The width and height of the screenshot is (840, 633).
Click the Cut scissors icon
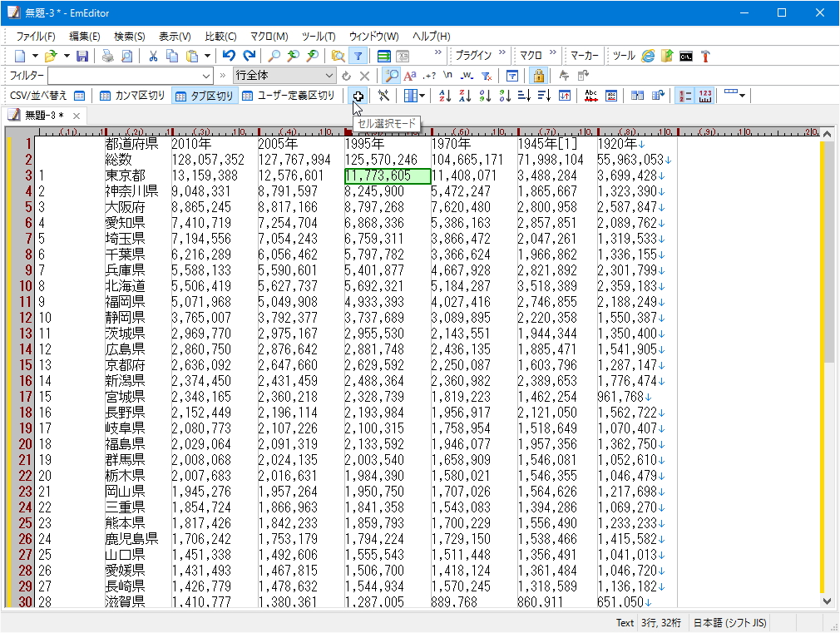pyautogui.click(x=153, y=56)
